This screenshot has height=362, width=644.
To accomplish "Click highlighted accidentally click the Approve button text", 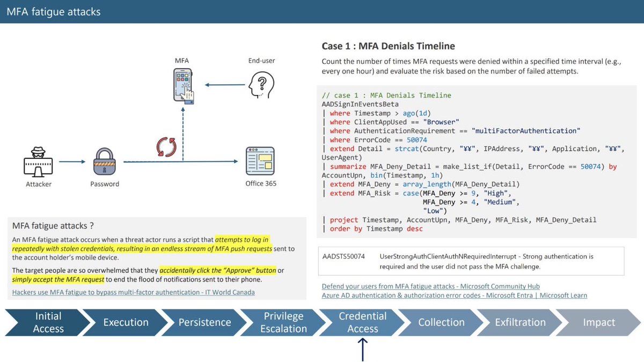I will 218,270.
